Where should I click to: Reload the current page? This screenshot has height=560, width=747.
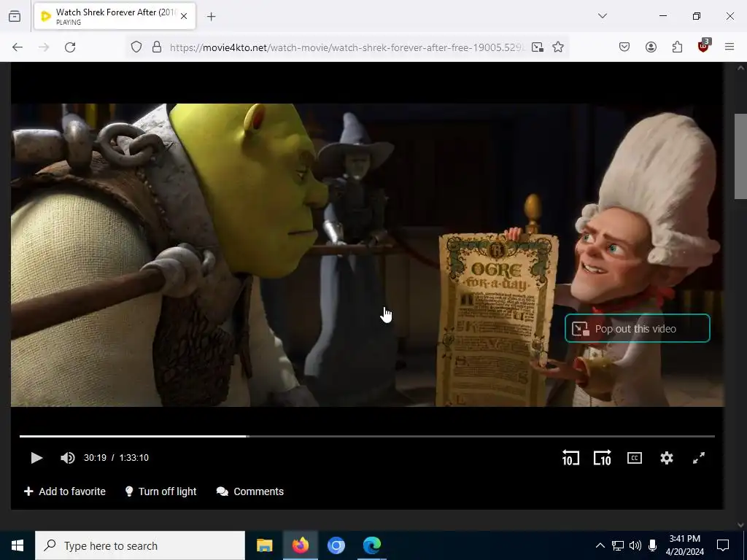(70, 47)
